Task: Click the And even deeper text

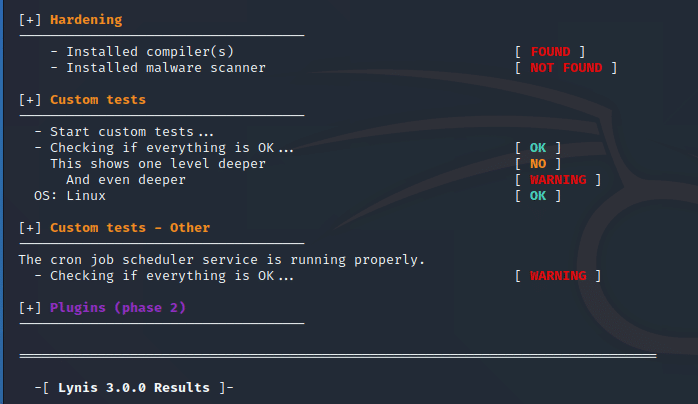Action: click(x=126, y=179)
